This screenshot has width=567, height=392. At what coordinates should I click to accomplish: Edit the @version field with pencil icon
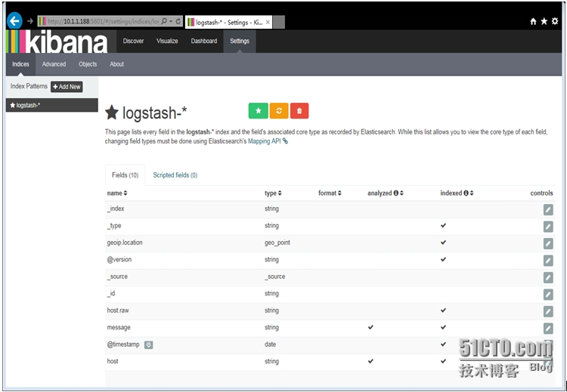click(548, 261)
